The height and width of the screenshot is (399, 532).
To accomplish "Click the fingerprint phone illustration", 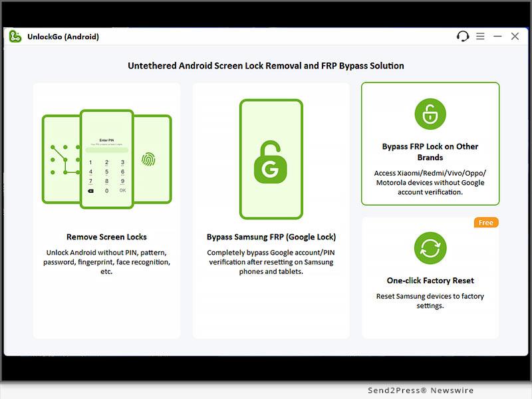I will pos(151,159).
